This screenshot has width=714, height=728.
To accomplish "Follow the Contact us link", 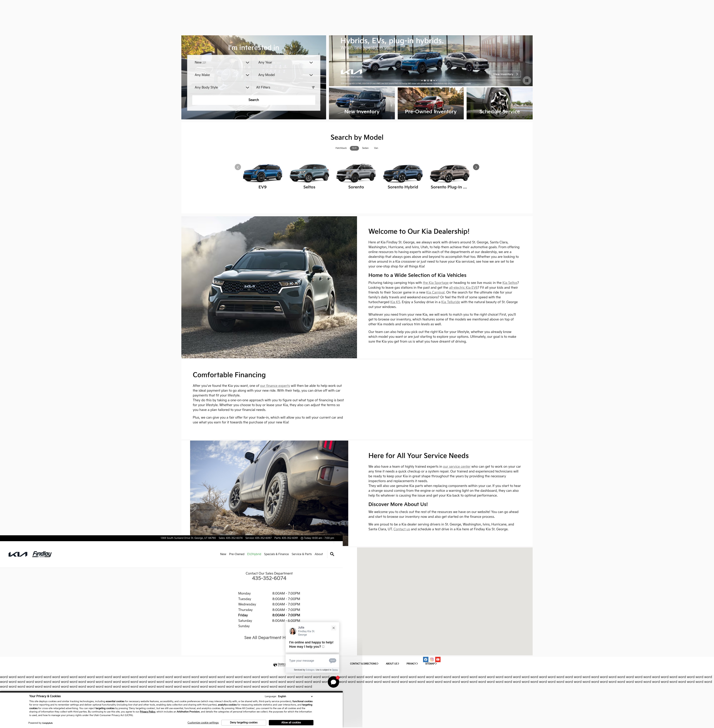I will [x=402, y=529].
